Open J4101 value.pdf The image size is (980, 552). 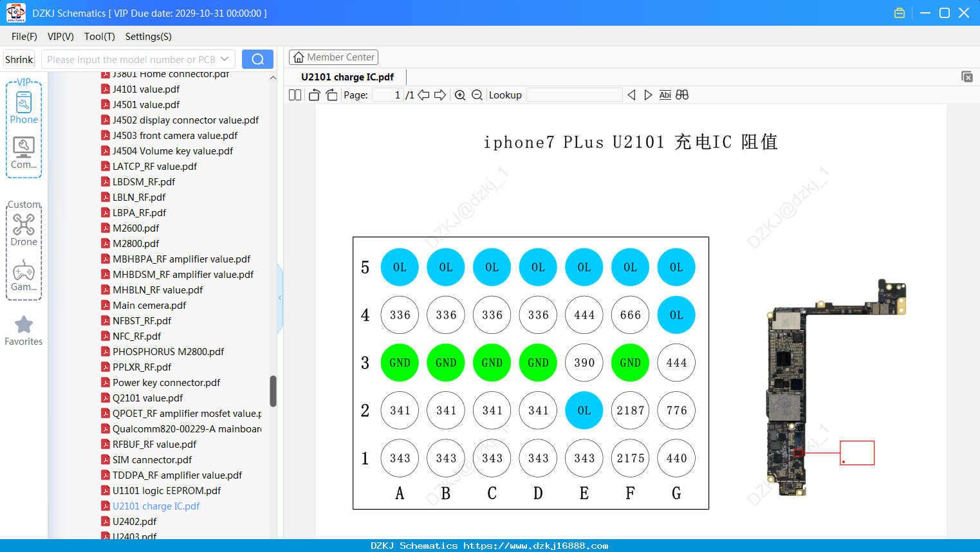click(x=146, y=89)
